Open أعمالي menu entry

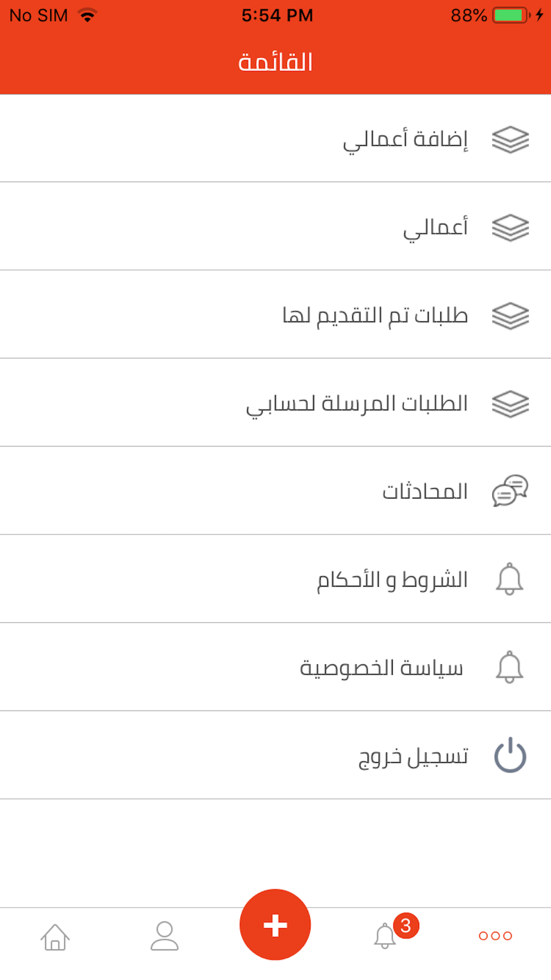pos(275,226)
